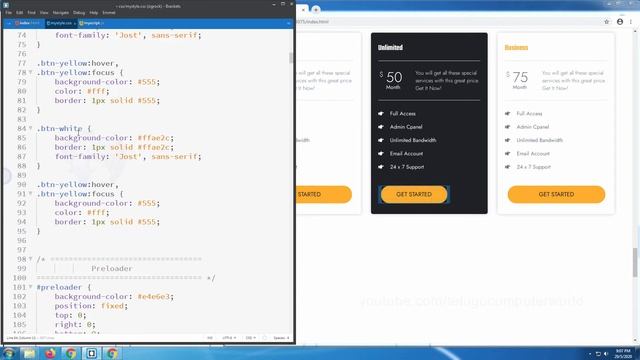Image resolution: width=640 pixels, height=360 pixels.
Task: Open the Windows Start menu
Action: [x=9, y=353]
